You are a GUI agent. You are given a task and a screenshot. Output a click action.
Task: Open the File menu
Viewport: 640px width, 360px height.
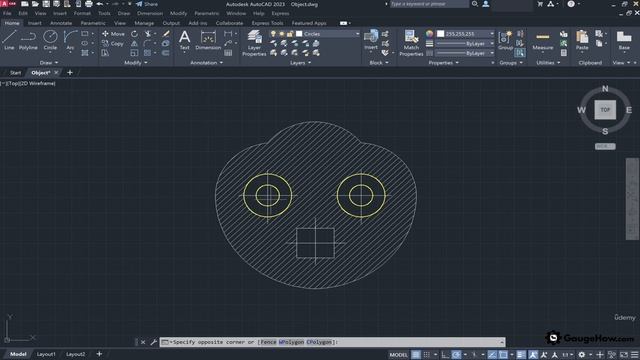point(7,13)
